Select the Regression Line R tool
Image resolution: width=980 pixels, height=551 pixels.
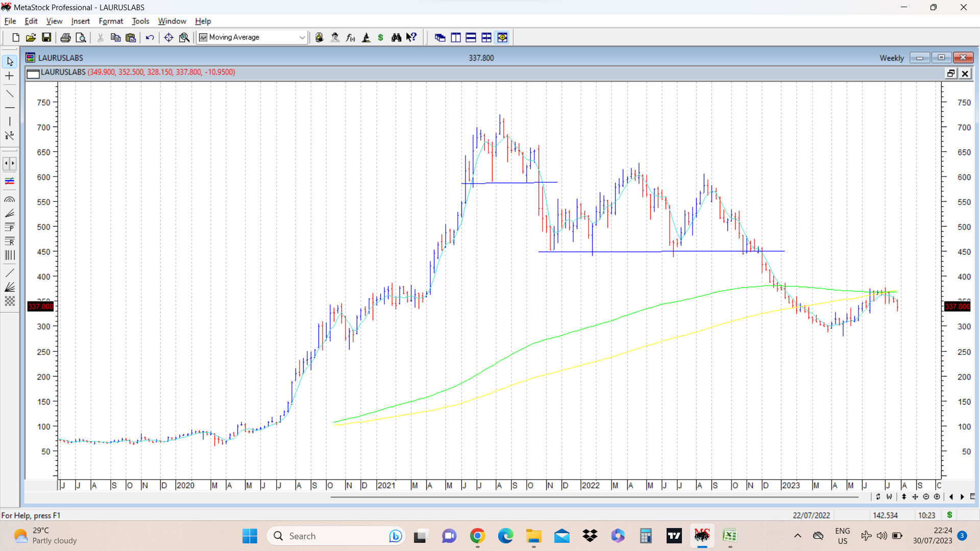[10, 241]
